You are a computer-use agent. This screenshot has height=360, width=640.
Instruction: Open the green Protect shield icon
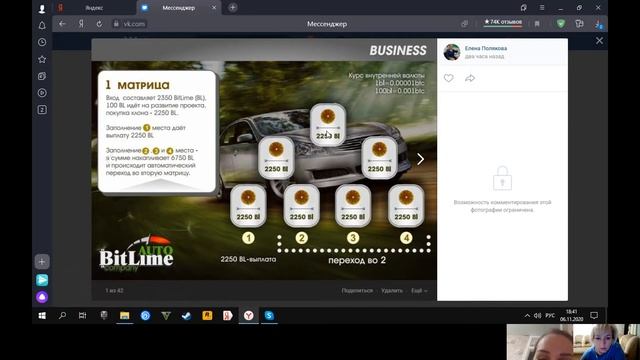(561, 24)
